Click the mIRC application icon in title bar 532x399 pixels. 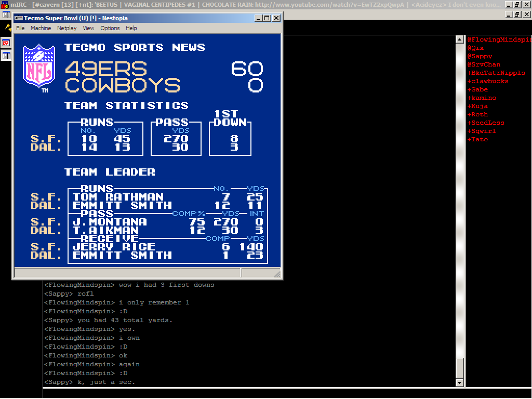click(x=5, y=4)
